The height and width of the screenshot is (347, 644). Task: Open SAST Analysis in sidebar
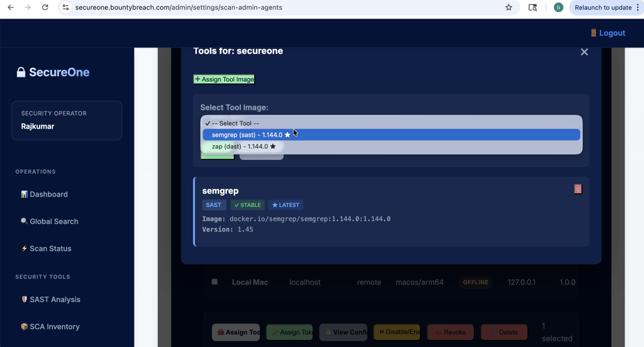pos(51,299)
